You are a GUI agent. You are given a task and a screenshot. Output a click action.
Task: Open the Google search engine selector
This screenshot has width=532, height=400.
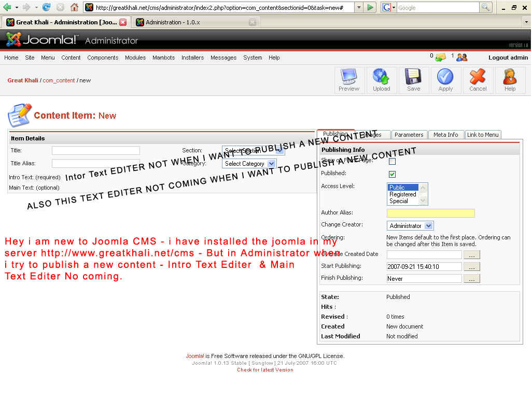(x=388, y=7)
